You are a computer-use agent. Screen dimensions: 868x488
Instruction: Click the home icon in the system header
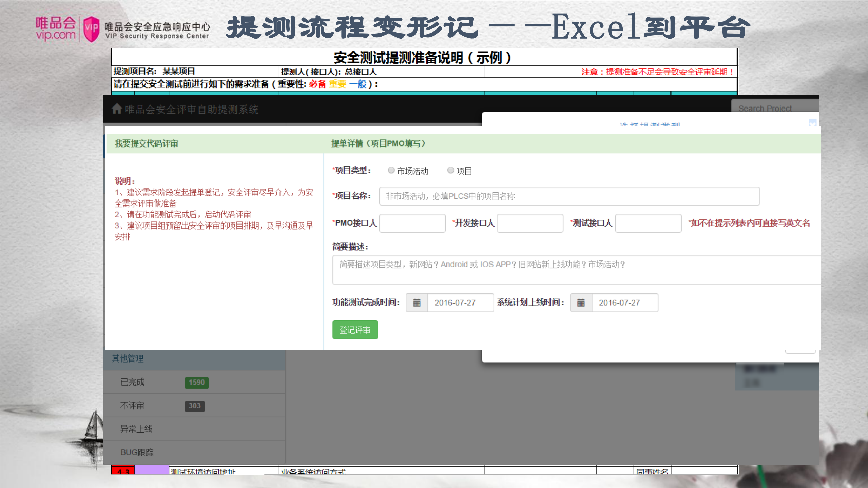coord(117,110)
